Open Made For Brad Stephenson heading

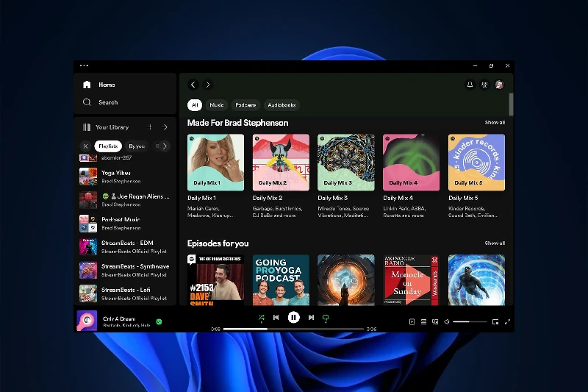[237, 123]
